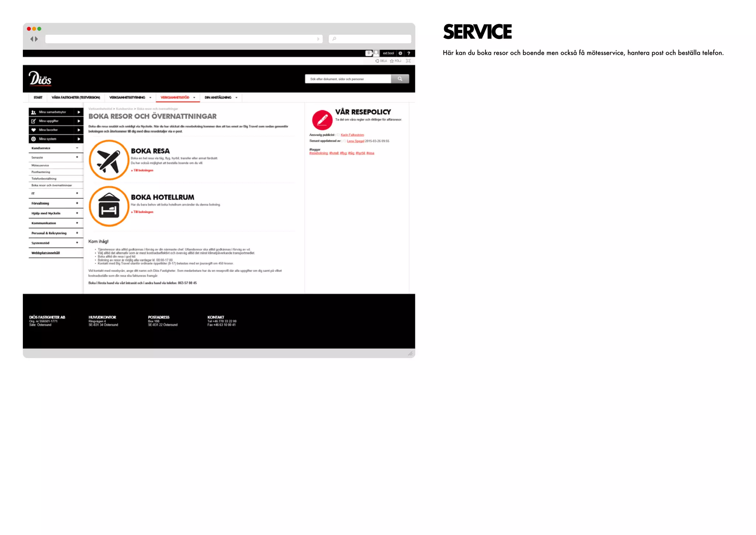This screenshot has height=535, width=756.
Task: Click the Verksamhetsstöd breadcrumb link
Action: [100, 109]
